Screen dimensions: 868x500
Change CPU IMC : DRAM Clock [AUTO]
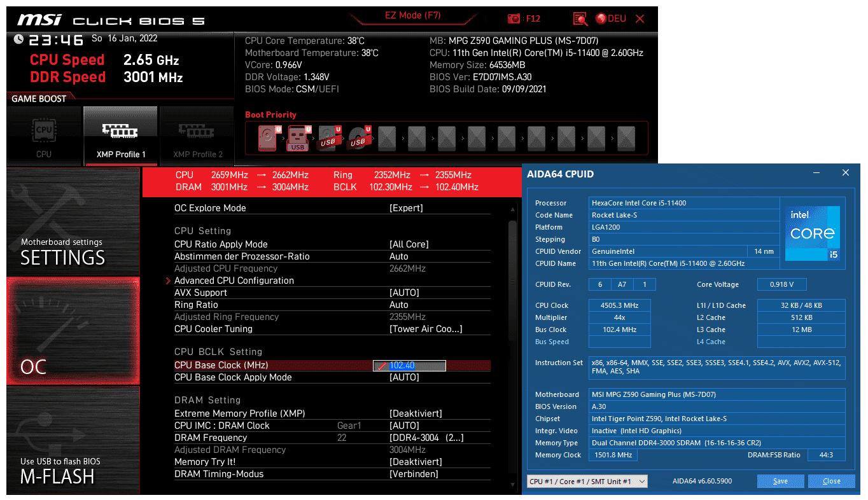click(404, 426)
